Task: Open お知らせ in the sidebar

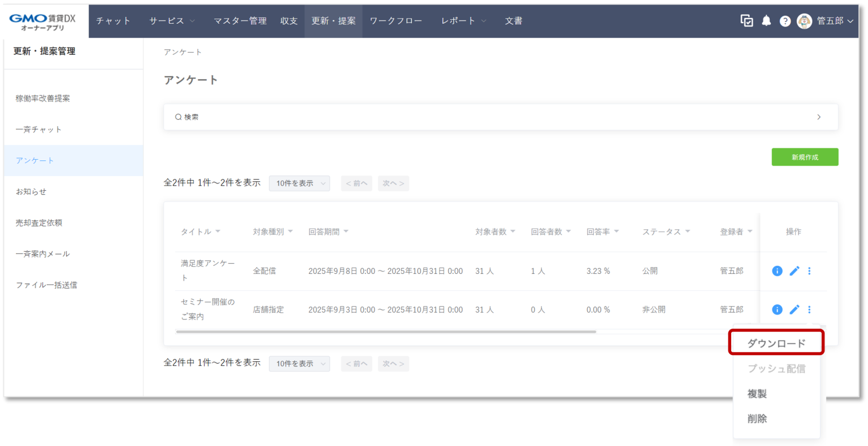Action: (x=31, y=191)
